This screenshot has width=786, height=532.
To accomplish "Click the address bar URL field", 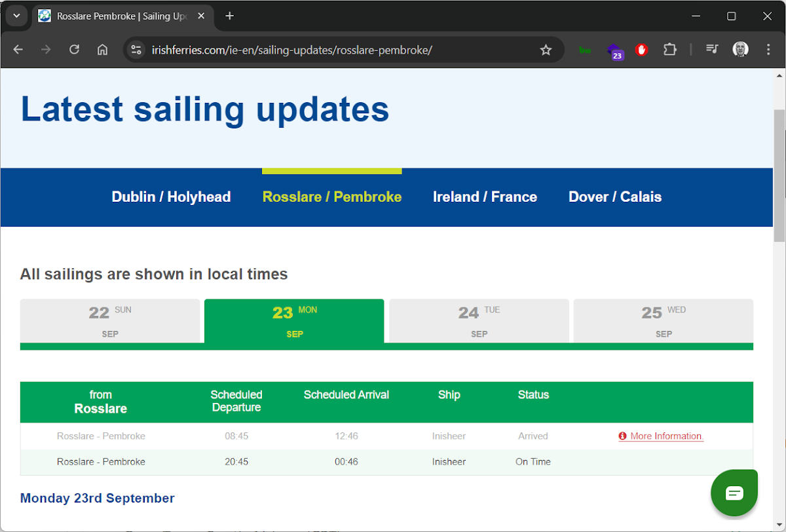I will (327, 50).
